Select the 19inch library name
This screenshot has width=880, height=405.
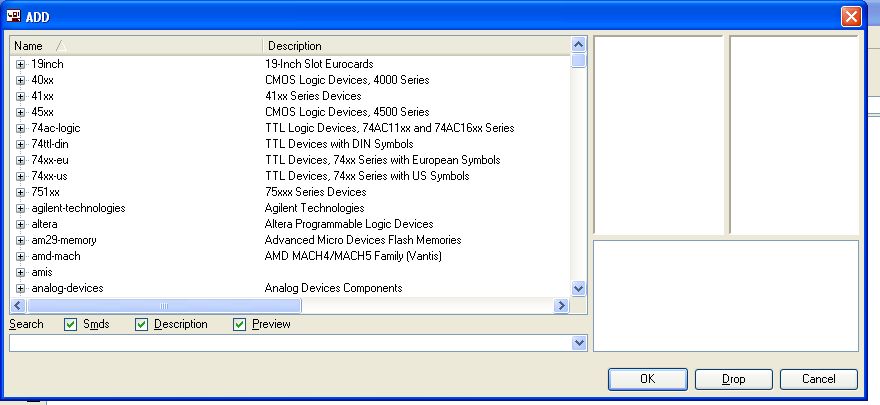[x=47, y=65]
